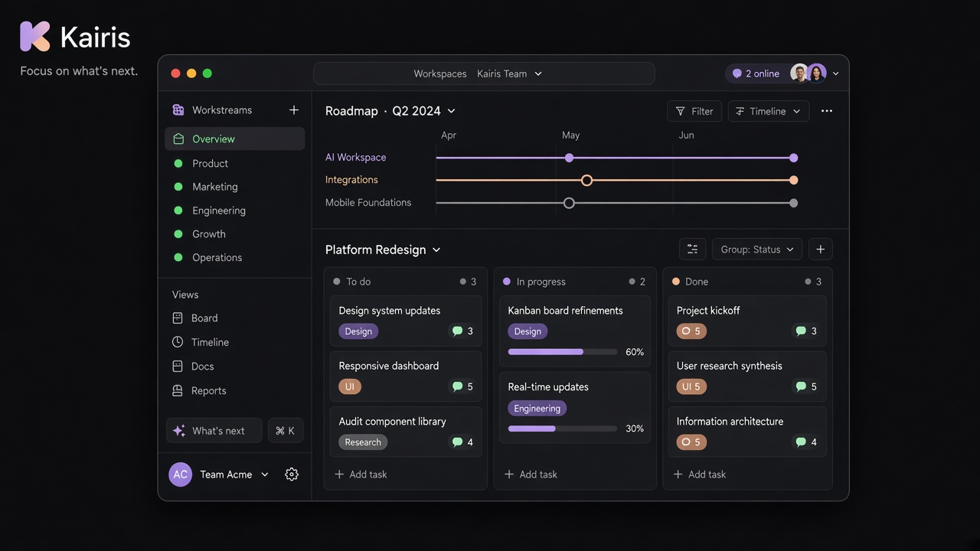
Task: Click the Filter button
Action: pos(695,111)
